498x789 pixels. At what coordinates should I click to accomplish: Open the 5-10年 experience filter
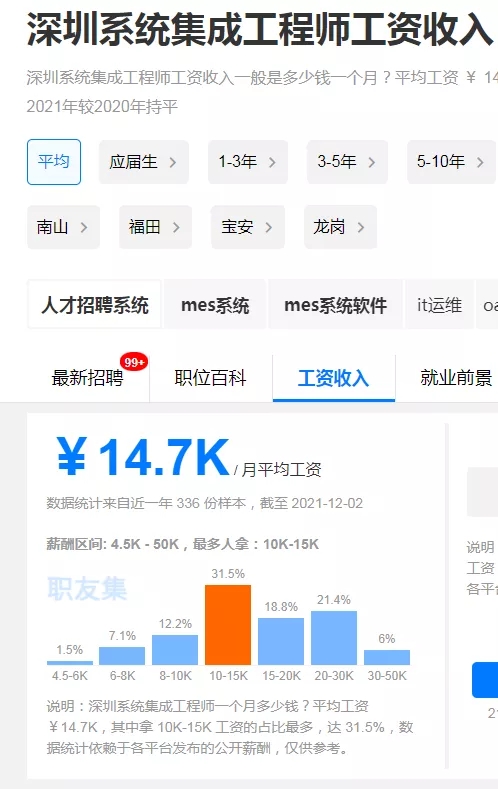click(x=451, y=162)
